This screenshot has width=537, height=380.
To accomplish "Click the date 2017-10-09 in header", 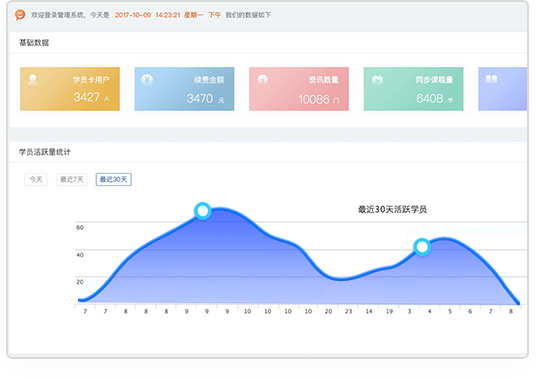I will [x=133, y=15].
